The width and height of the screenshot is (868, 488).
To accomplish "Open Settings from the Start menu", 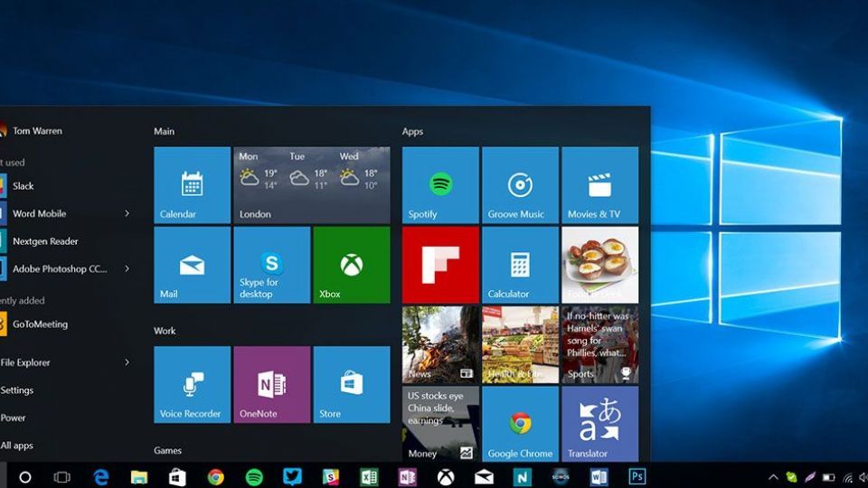I will pos(17,390).
